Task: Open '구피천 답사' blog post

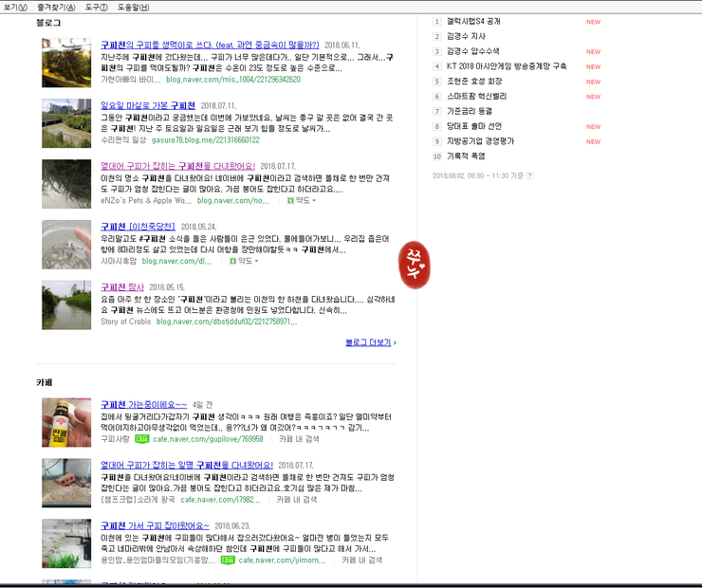Action: click(122, 286)
